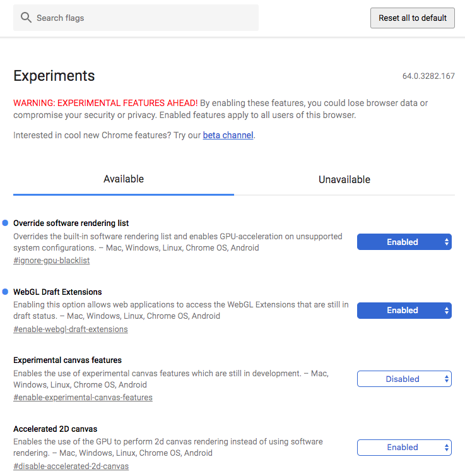Open the WebGL Draft Extensions Enabled dropdown
Viewport: 465px width, 476px height.
coord(404,310)
